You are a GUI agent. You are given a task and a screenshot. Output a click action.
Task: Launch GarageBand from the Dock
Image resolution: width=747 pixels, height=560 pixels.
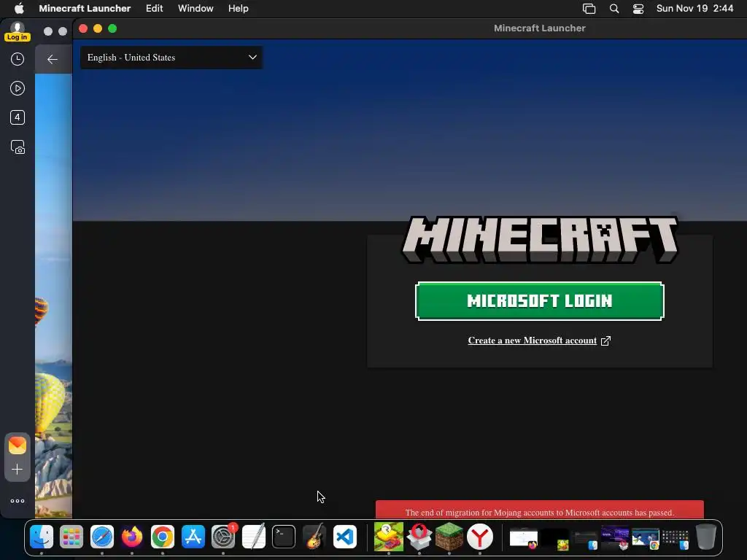(314, 537)
